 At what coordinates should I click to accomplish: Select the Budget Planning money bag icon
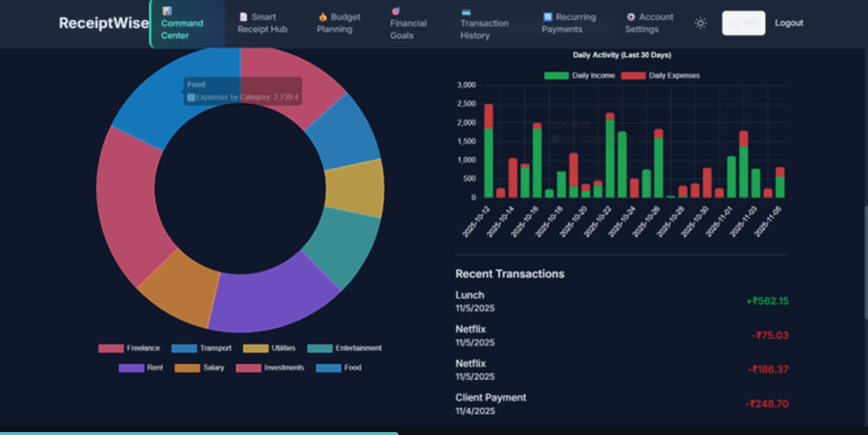(322, 16)
